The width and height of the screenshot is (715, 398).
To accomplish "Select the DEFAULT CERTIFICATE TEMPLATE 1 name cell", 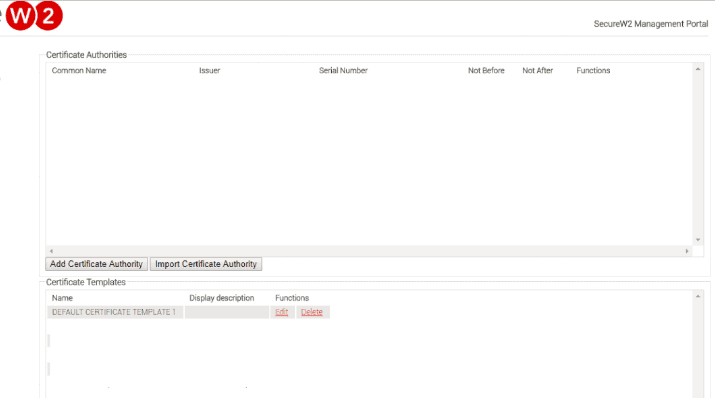I will (x=115, y=312).
